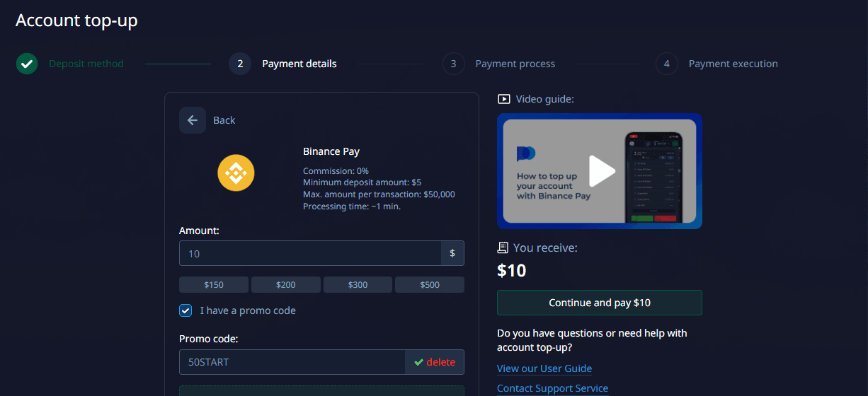Click the back arrow icon button
Screen dimensions: 868x396
193,120
